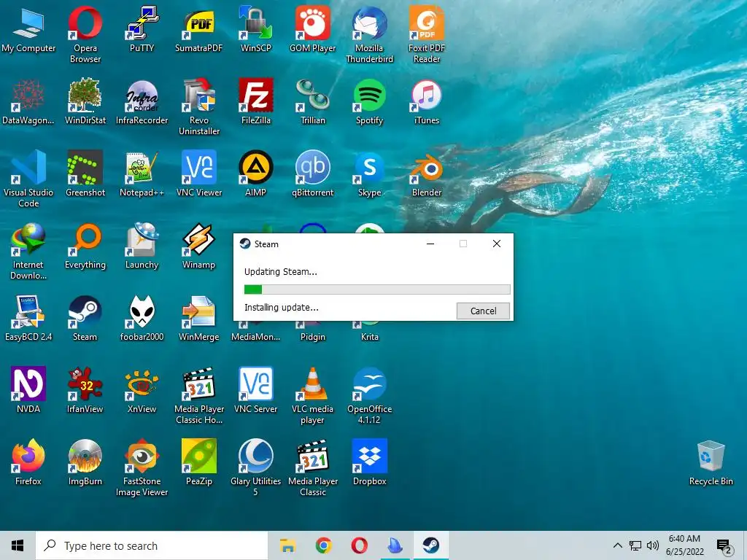Open the Windows Start menu
Screen dimensions: 747x560
point(18,545)
